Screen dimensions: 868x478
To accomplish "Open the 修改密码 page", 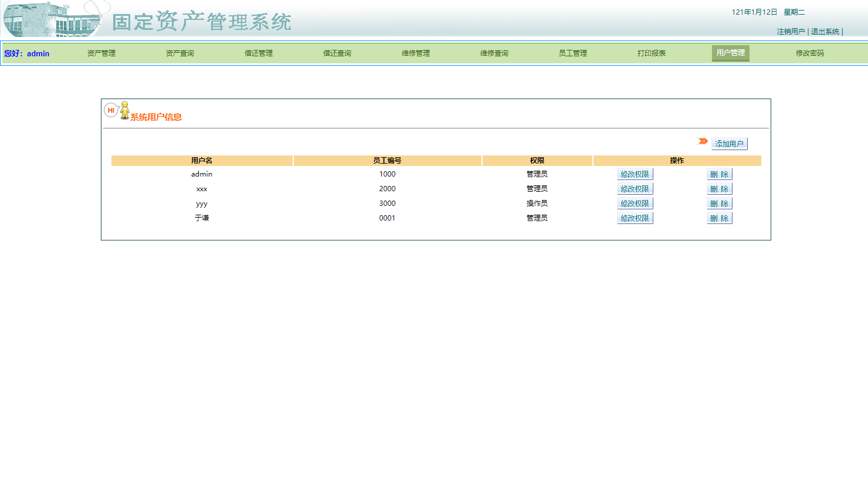I will pos(809,53).
